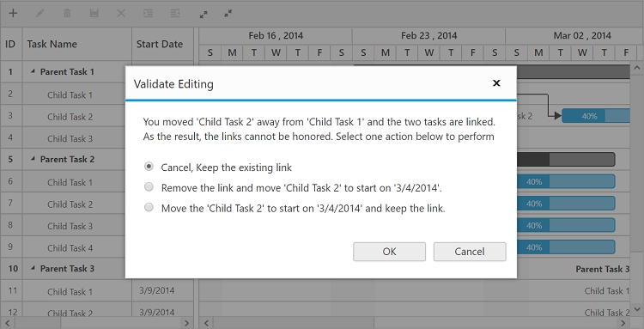Click the Cancel edit X toolbar icon
This screenshot has width=644, height=329.
[121, 13]
